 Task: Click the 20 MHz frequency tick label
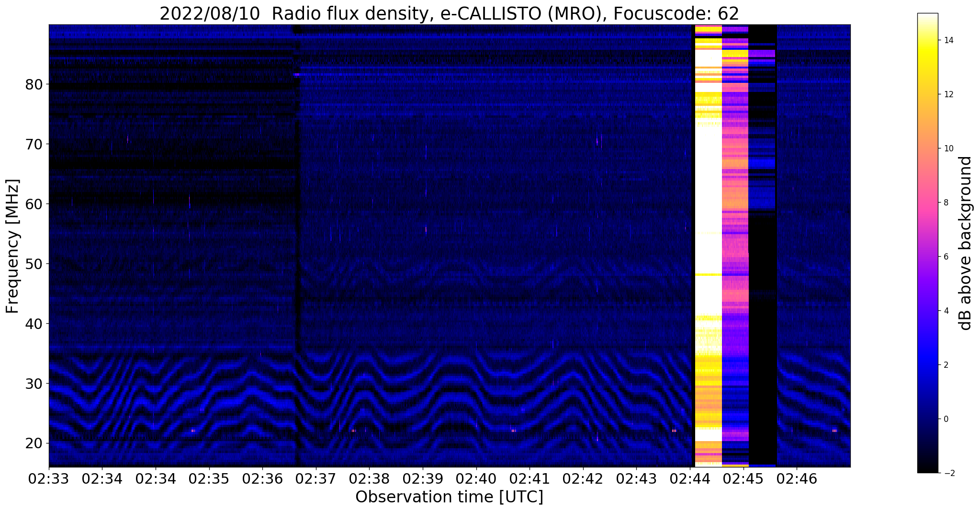[34, 443]
